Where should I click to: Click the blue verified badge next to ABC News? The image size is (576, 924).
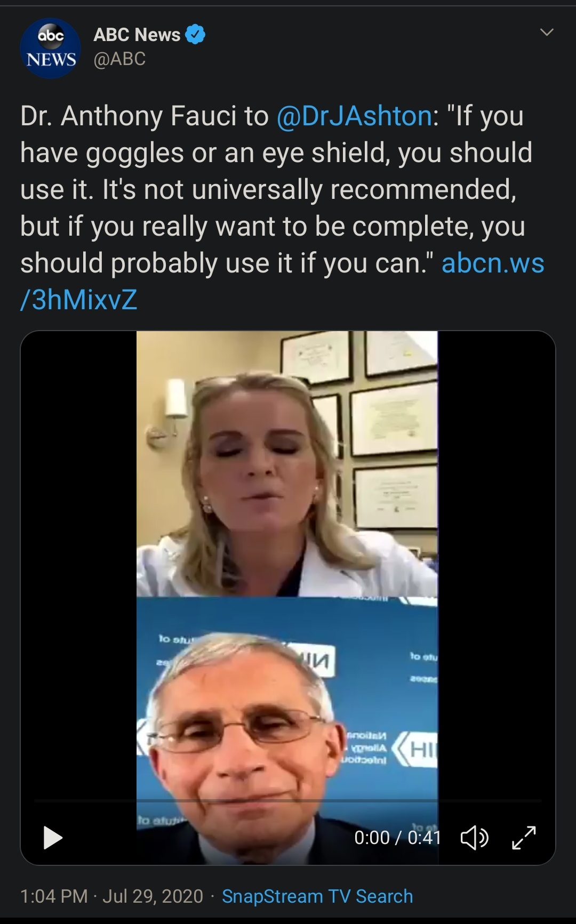point(195,35)
